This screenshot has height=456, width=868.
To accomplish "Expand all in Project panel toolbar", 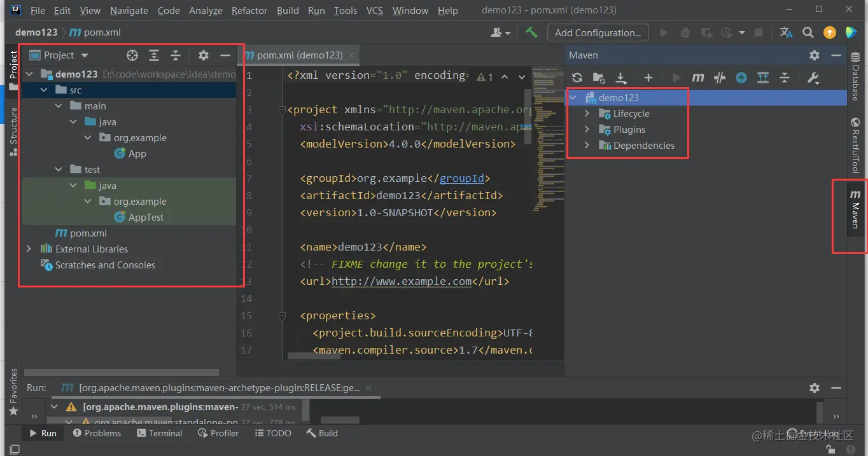I will tap(154, 55).
